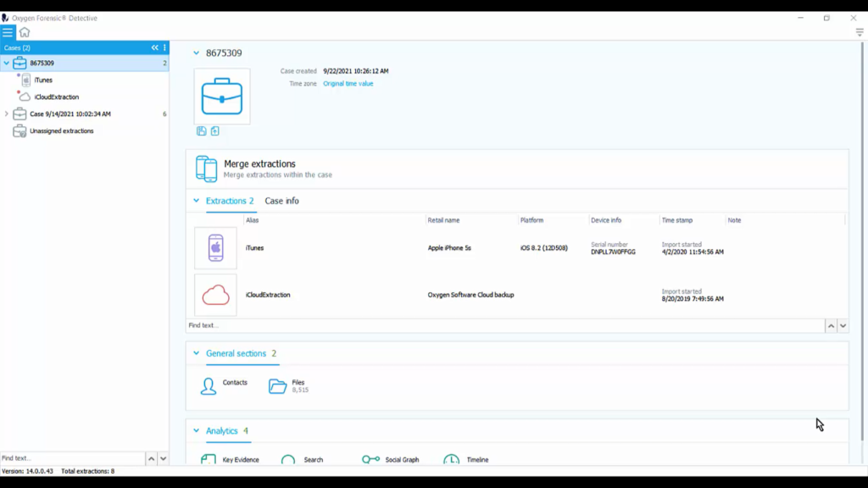Click the iOS 8.2 (12D508) platform cell
The height and width of the screenshot is (488, 868).
point(544,248)
